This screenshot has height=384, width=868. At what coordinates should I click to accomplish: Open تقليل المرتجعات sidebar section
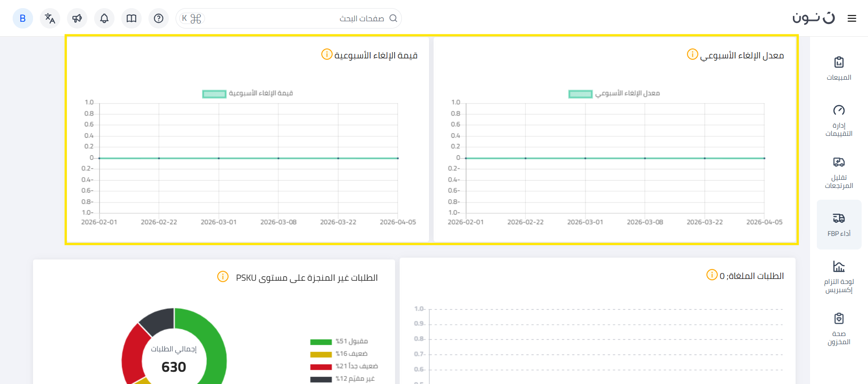click(x=839, y=173)
